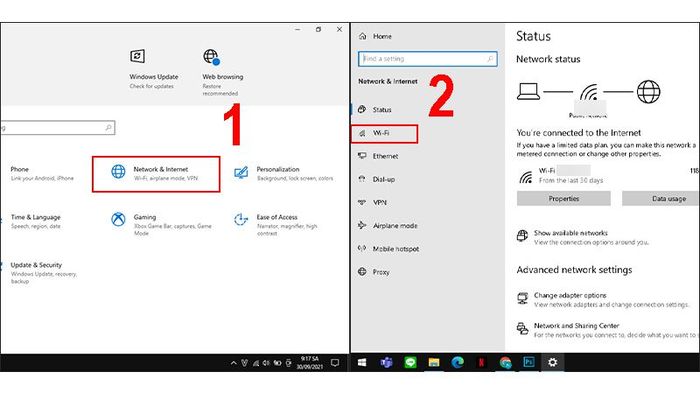The height and width of the screenshot is (394, 700).
Task: Open Gaming Xbox icon in Settings
Action: 118,220
